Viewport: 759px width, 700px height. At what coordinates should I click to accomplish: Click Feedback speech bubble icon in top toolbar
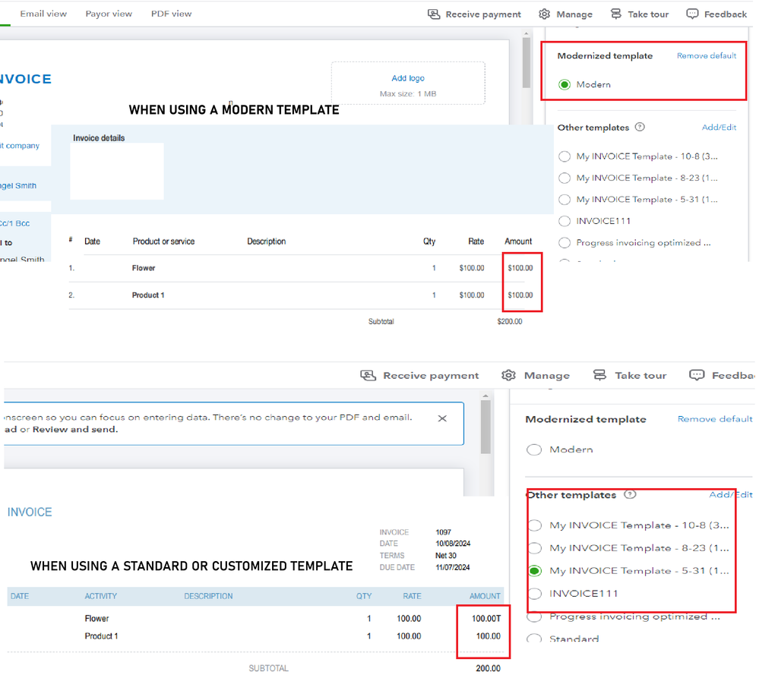tap(692, 14)
